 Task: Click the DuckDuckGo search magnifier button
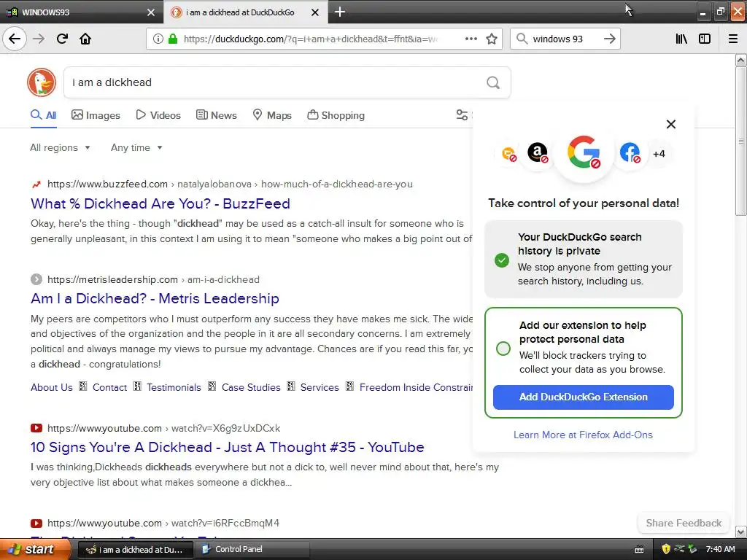pos(493,83)
